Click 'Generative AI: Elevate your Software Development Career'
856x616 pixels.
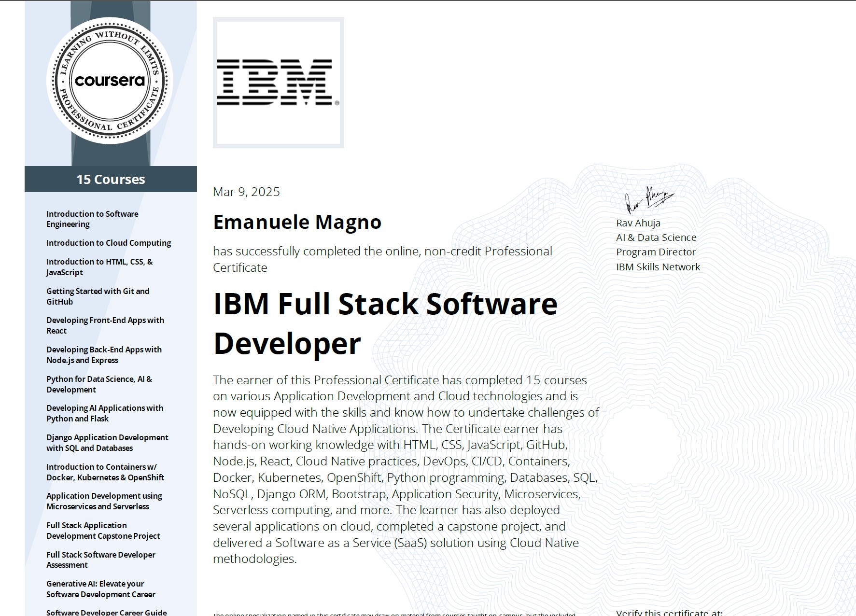(101, 589)
